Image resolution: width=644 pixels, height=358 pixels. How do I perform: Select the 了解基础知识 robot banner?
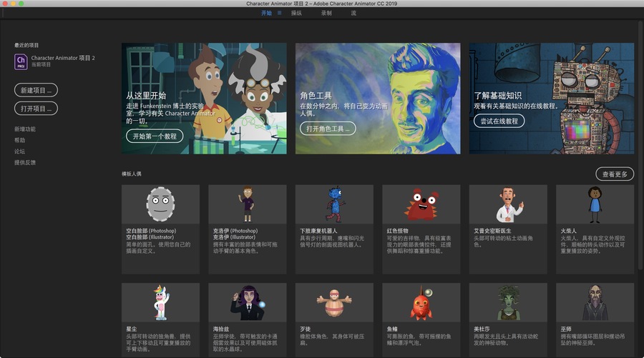tap(552, 99)
